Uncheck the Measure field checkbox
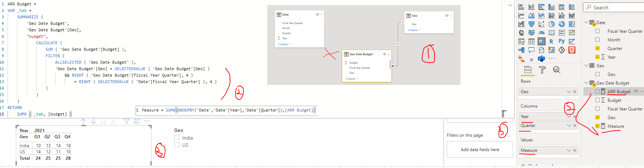Image resolution: width=644 pixels, height=168 pixels. (597, 126)
